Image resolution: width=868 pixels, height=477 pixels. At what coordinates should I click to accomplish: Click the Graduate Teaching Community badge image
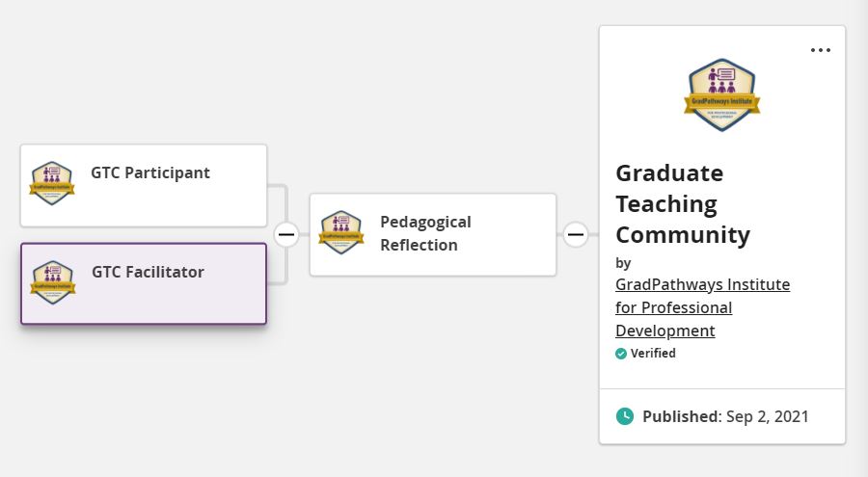point(721,95)
